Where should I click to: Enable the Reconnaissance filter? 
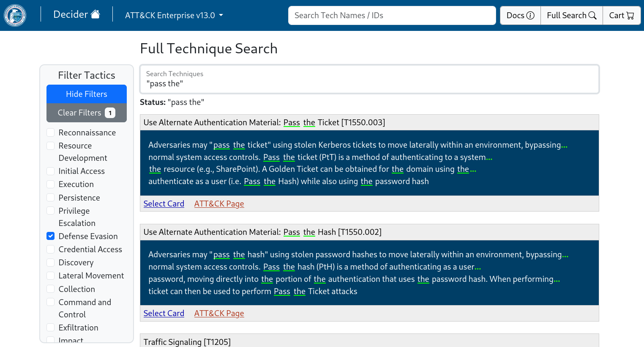coord(51,132)
